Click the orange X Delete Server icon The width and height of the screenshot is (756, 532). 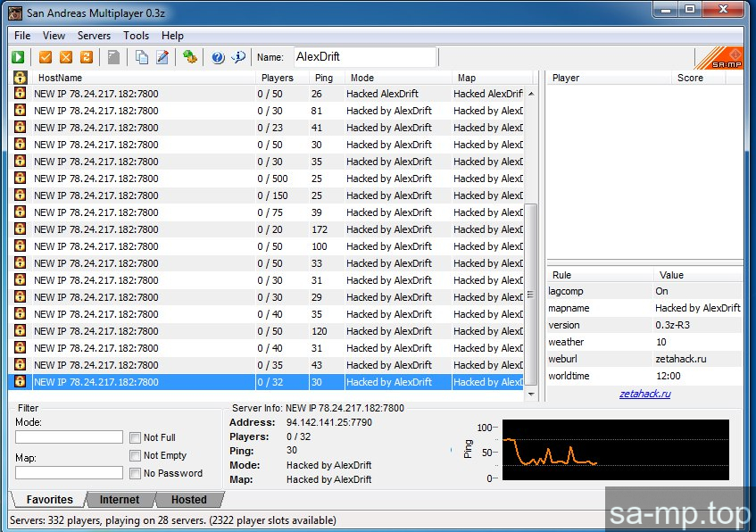[66, 57]
